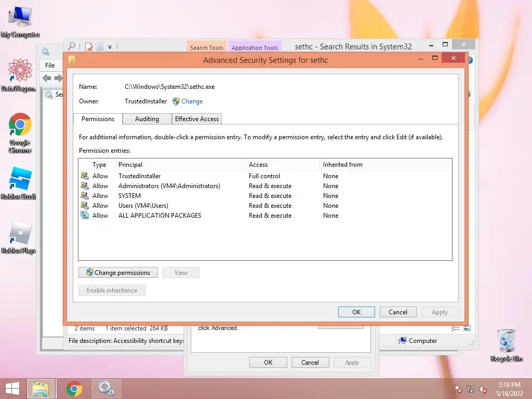Screen dimensions: 532x399
Task: Go forward in the Explorer window
Action: 58,78
